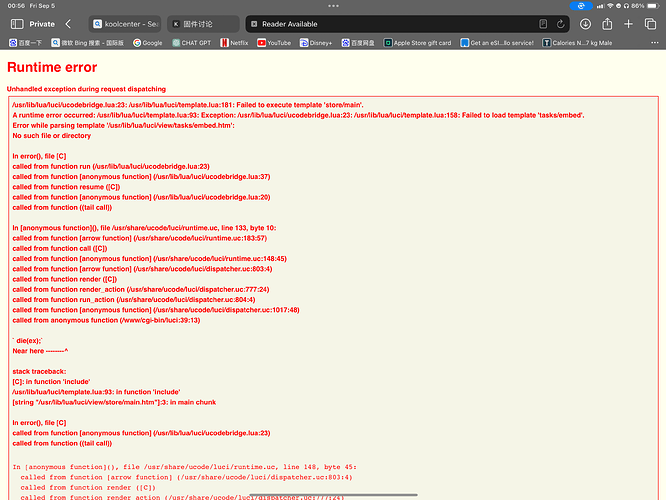Screen dimensions: 666x500
Task: Switch to the koolcenter tab
Action: pos(124,23)
